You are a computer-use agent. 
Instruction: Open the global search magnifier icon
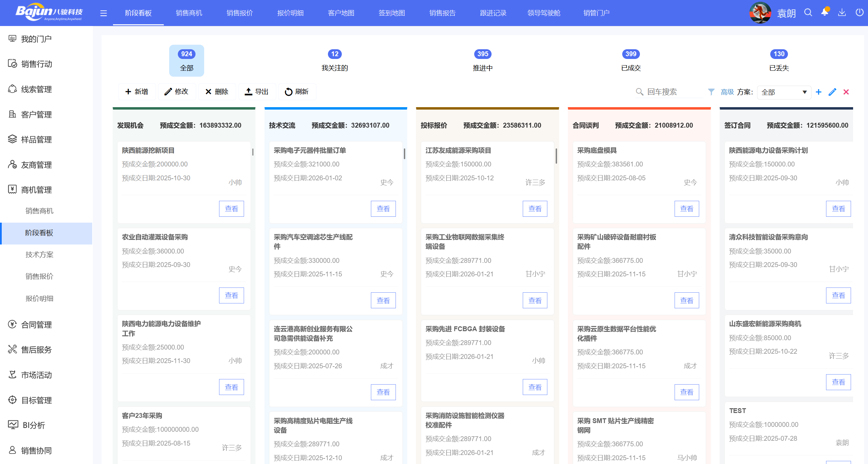point(808,12)
